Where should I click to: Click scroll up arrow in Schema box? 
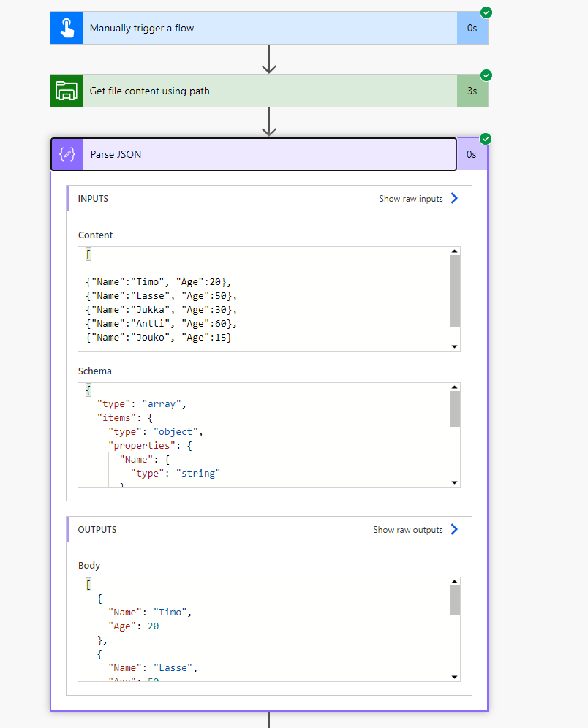(x=454, y=387)
